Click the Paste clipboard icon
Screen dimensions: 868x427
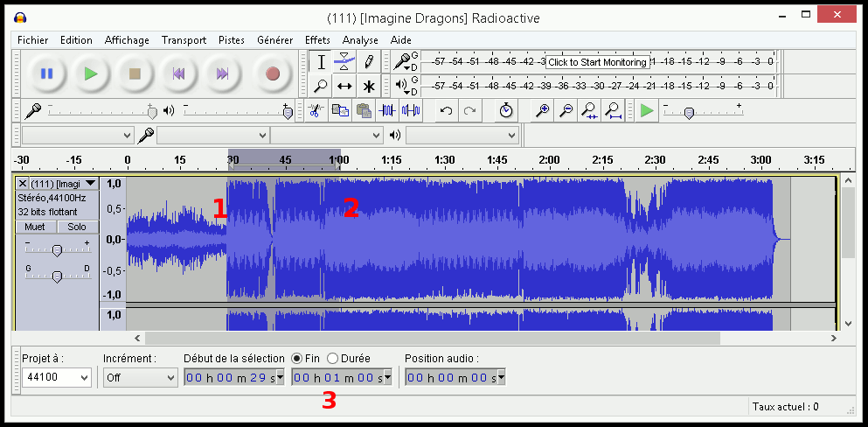pyautogui.click(x=363, y=111)
